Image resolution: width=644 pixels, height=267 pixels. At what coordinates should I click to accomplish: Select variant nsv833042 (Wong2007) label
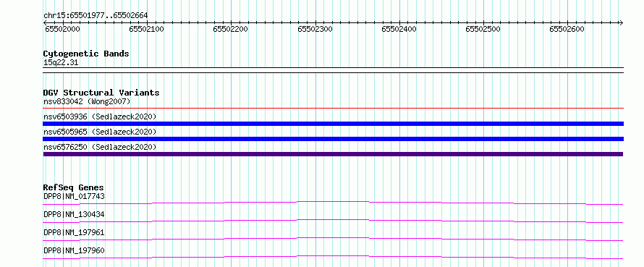[87, 101]
